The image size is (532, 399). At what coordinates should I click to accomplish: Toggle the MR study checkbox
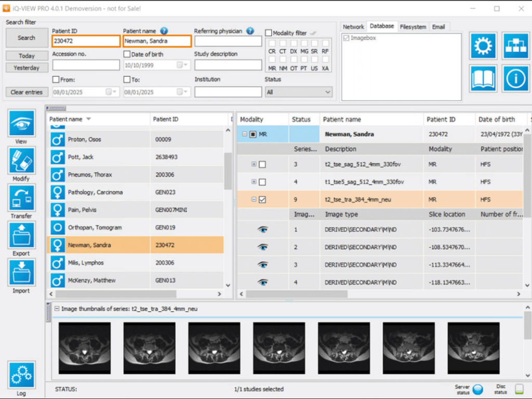pyautogui.click(x=253, y=135)
